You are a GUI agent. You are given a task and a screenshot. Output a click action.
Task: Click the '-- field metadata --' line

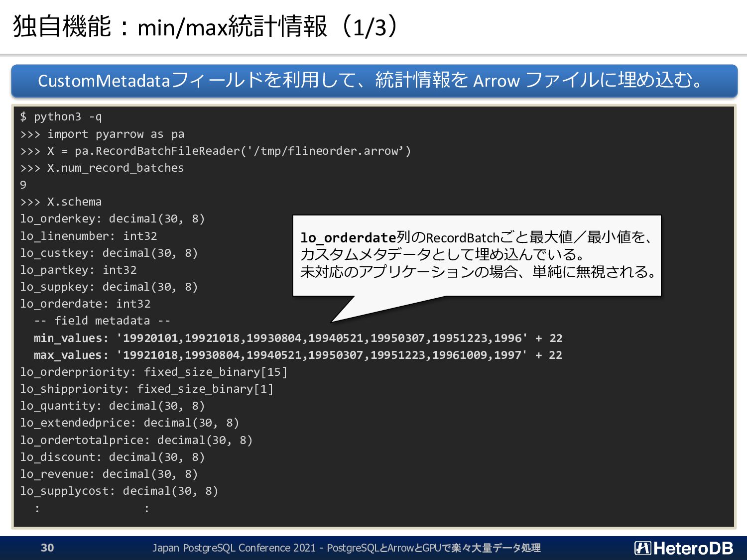click(x=102, y=321)
